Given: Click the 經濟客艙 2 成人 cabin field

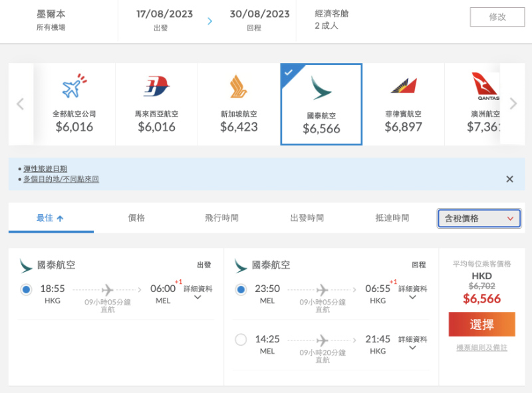Looking at the screenshot, I should 331,20.
